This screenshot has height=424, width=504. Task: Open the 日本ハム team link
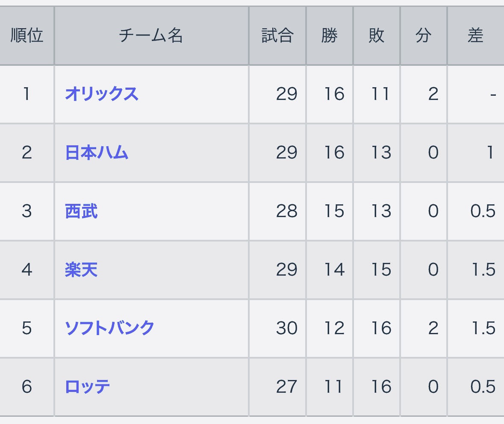(97, 153)
